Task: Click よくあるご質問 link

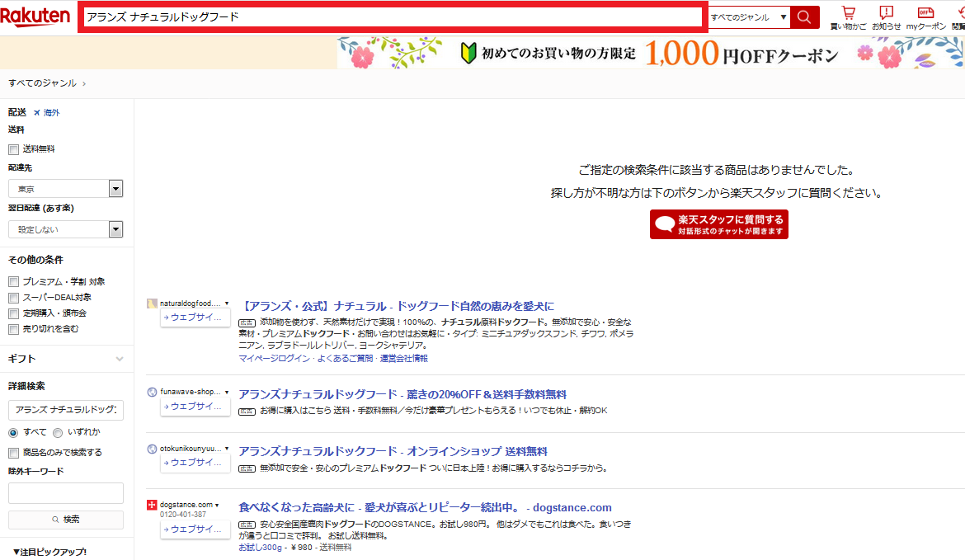Action: (x=345, y=358)
